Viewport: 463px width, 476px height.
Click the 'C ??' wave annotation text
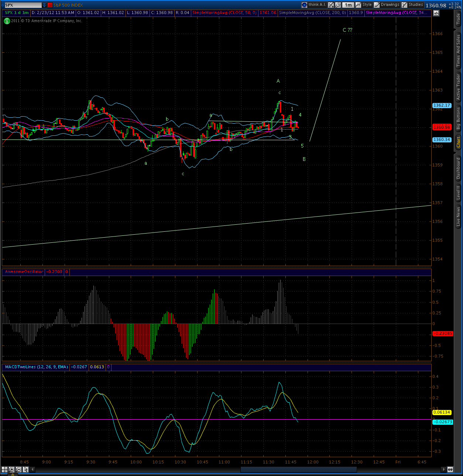point(347,30)
